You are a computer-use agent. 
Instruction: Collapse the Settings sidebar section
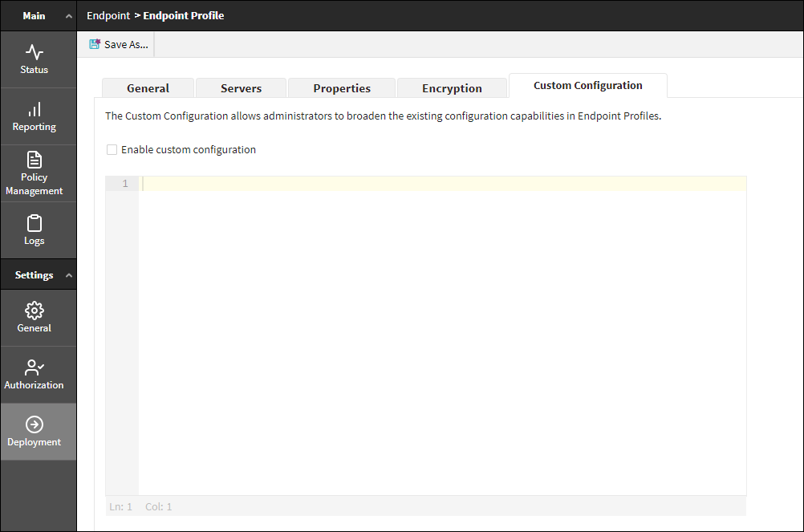69,275
